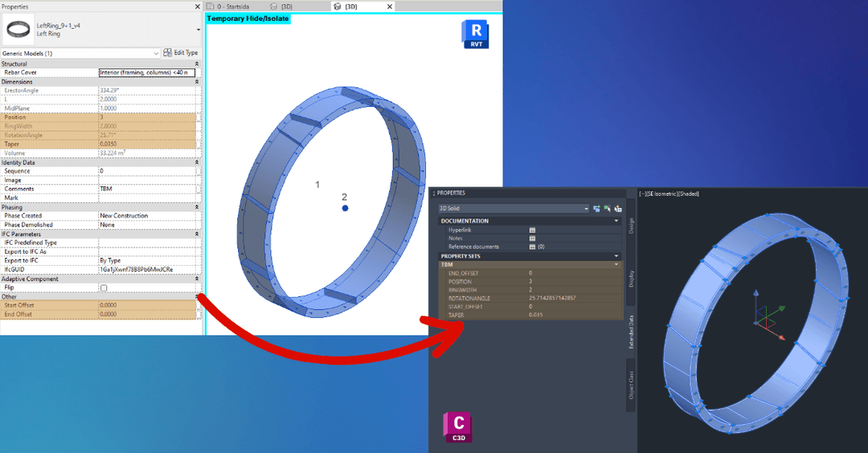Viewport: 868px width, 453px height.
Task: Click the Edit Type button
Action: pos(180,53)
